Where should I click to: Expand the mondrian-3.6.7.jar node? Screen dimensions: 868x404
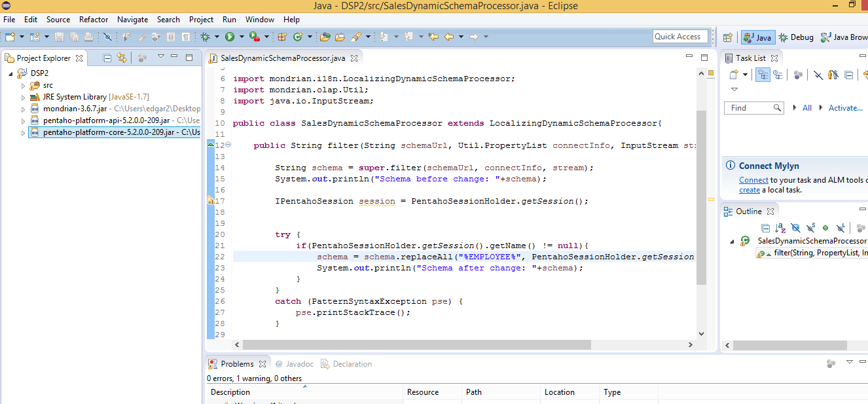[24, 109]
